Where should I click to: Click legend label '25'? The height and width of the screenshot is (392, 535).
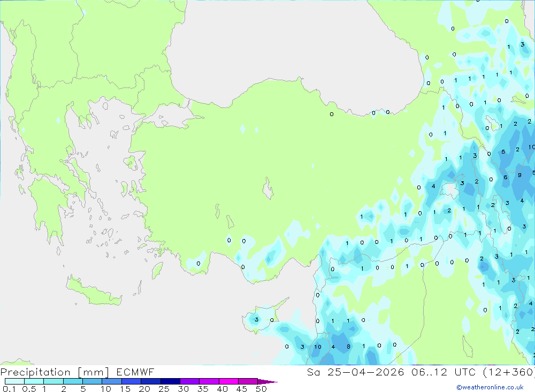point(164,389)
